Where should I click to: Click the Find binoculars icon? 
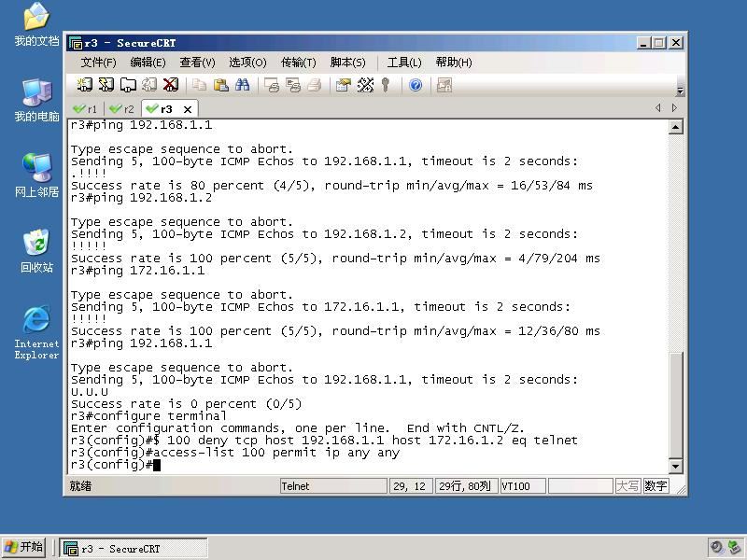[242, 85]
